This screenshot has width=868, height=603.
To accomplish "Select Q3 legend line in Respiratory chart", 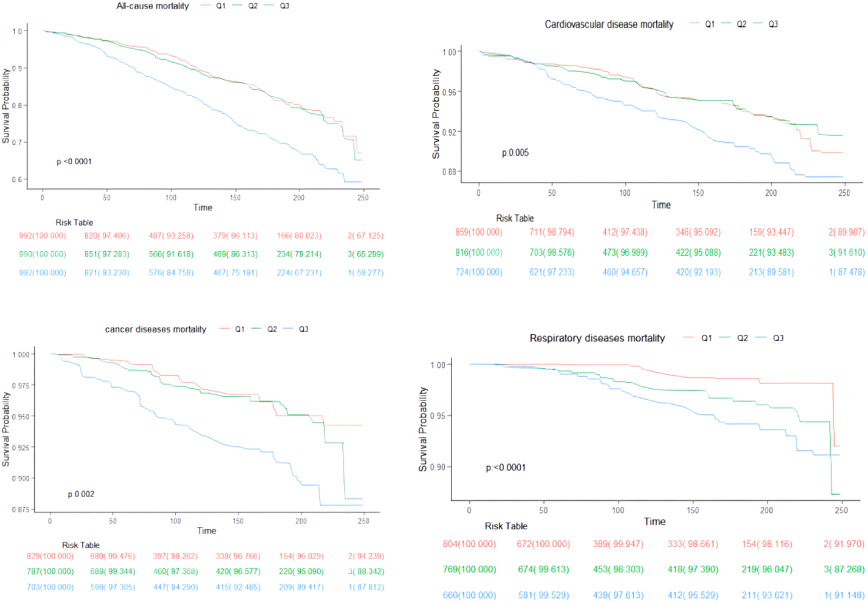I will click(762, 338).
